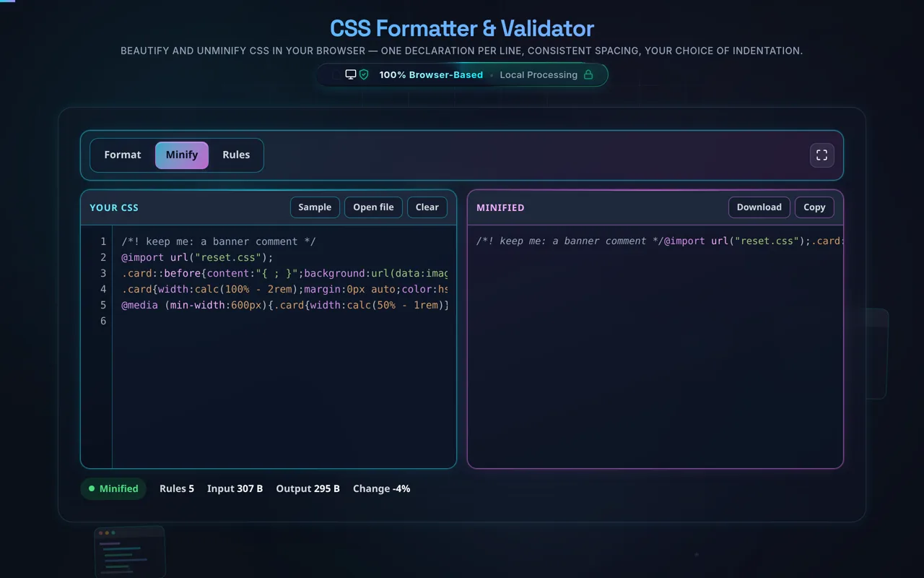Open the Rules tab

[236, 155]
